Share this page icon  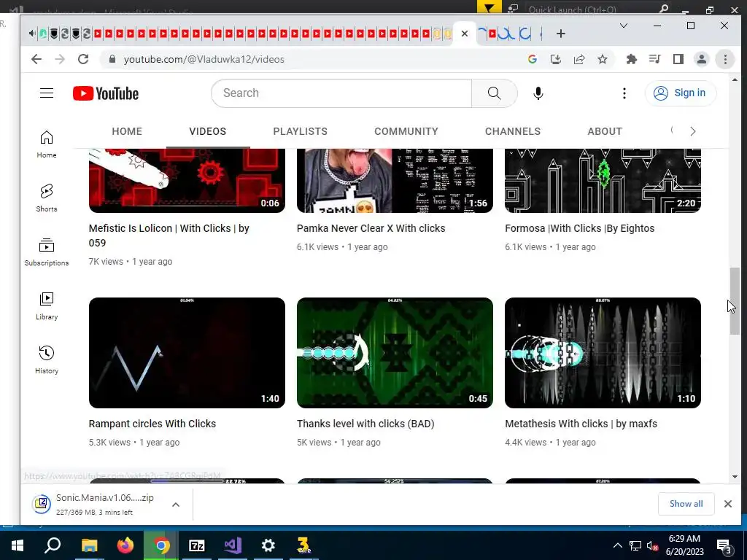click(579, 59)
